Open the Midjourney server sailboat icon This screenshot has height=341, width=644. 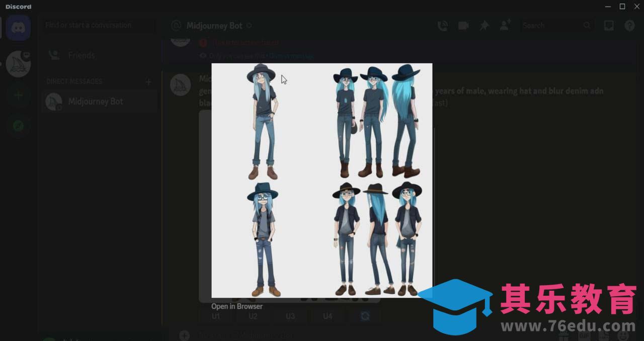(x=19, y=63)
